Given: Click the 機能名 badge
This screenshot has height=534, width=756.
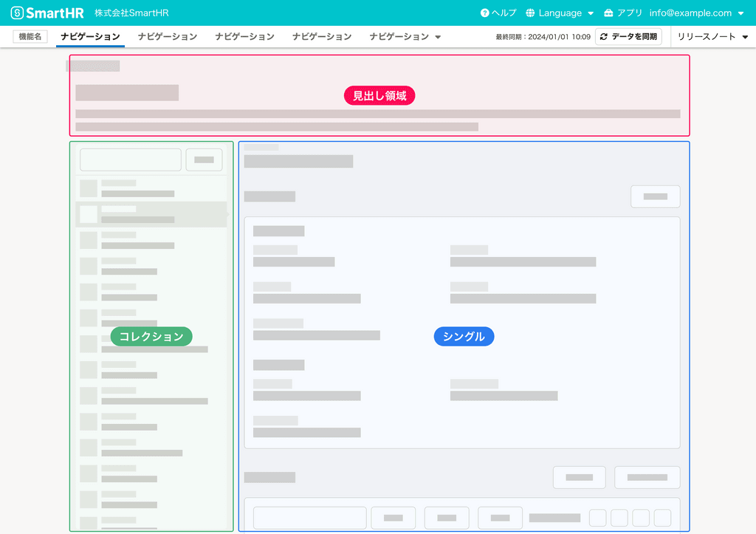Looking at the screenshot, I should coord(30,35).
